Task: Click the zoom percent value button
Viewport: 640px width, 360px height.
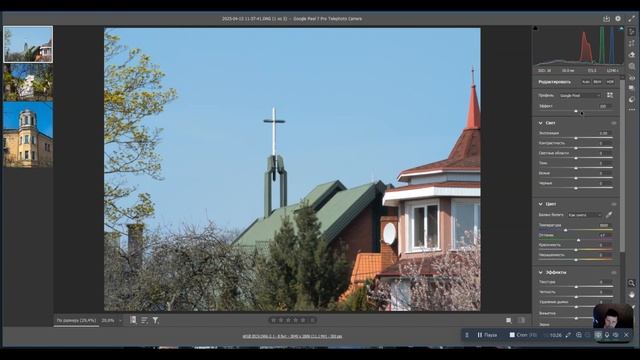Action: 108,320
